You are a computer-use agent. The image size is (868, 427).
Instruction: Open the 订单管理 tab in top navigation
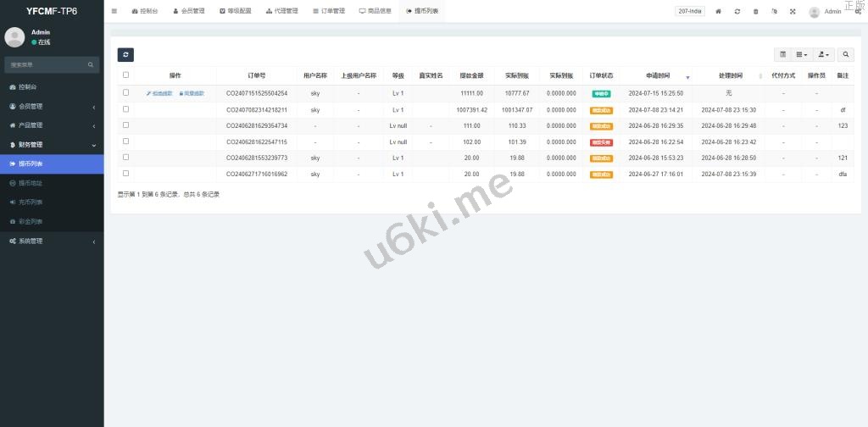pos(328,11)
